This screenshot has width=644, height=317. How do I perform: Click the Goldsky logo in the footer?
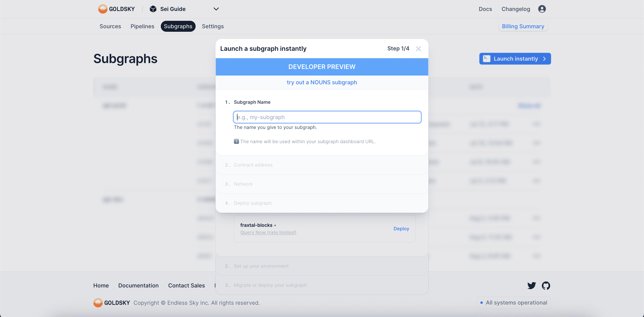click(98, 303)
